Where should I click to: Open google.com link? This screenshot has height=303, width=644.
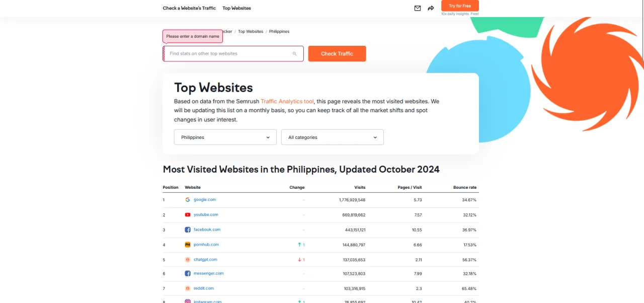tap(205, 200)
